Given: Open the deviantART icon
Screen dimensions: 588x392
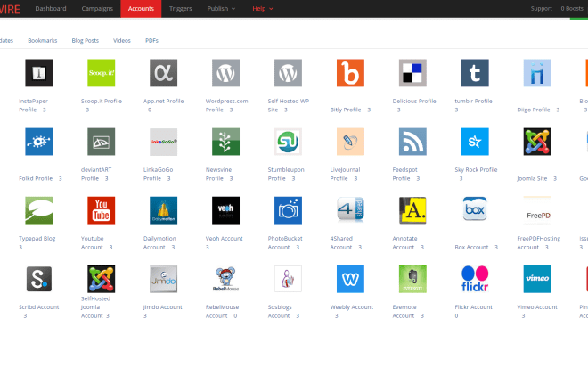Looking at the screenshot, I should pos(102,142).
